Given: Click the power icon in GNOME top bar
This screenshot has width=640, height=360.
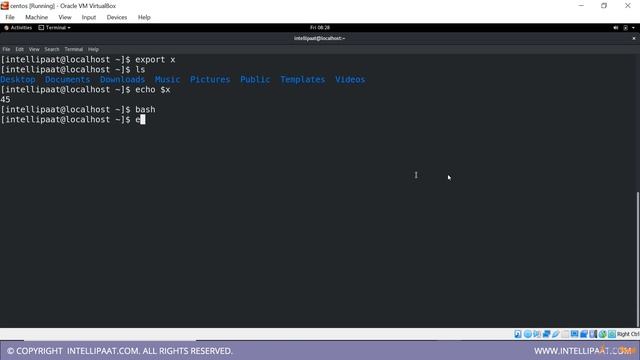Looking at the screenshot, I should point(625,28).
